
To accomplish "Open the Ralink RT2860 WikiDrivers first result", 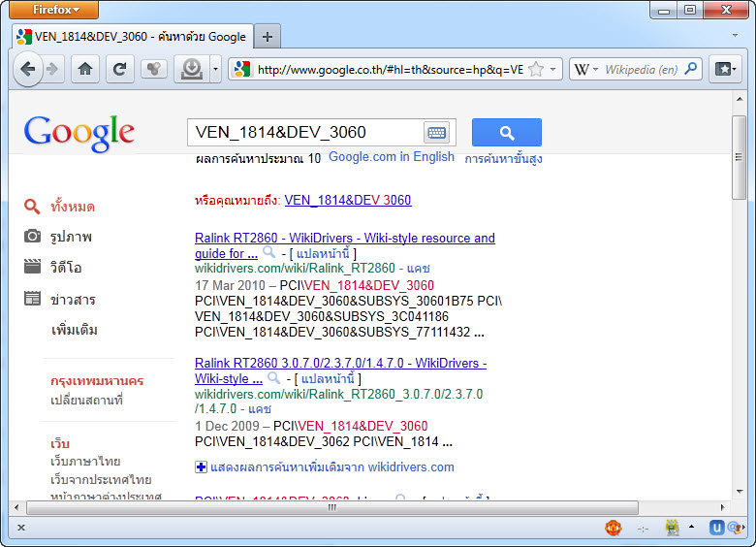I will 344,238.
